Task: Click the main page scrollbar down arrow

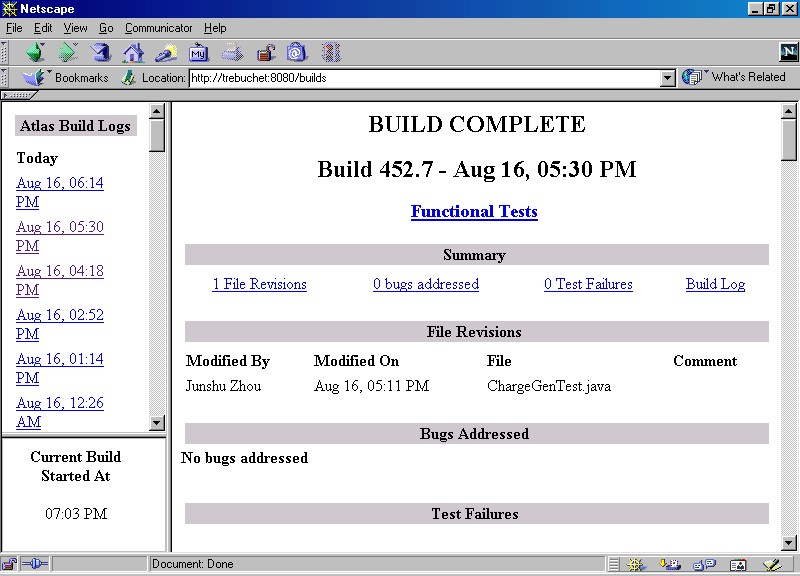Action: pos(788,543)
